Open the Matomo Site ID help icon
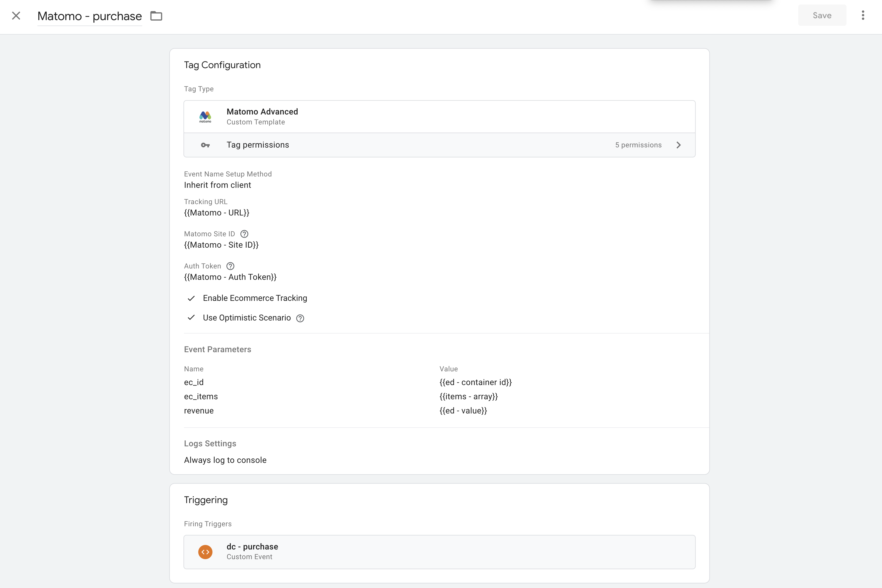 [x=244, y=234]
